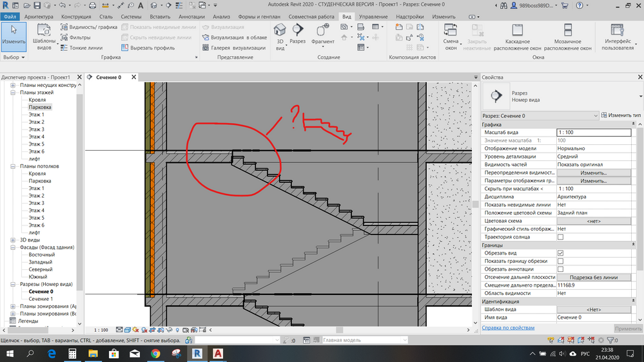Open Видимость/графика settings

tap(89, 27)
